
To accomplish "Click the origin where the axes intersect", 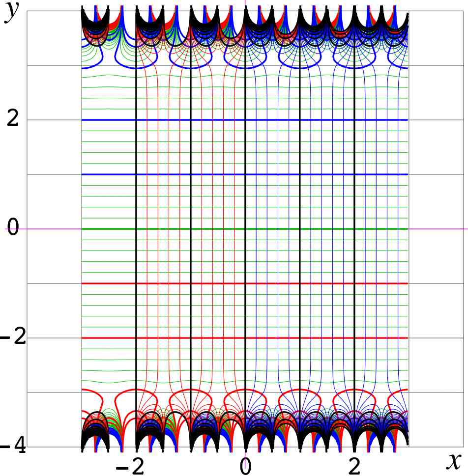I will pos(245,229).
